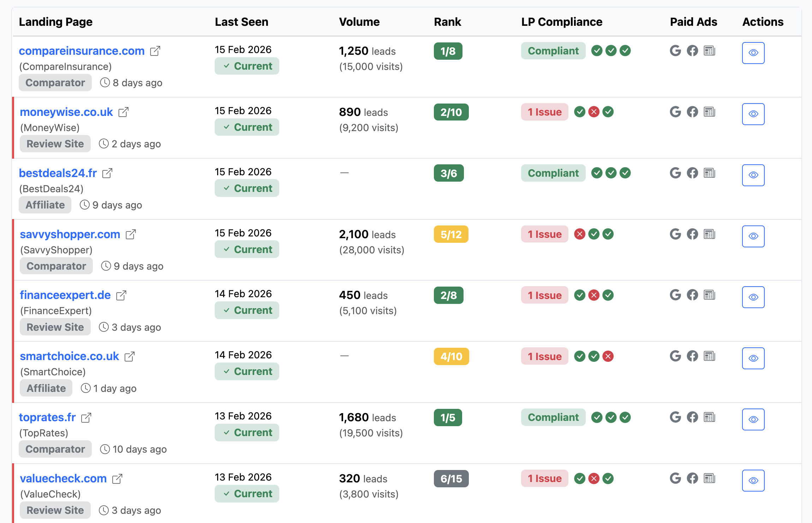The image size is (812, 523).
Task: Click the external link icon beside savvyshopper.com
Action: [131, 234]
